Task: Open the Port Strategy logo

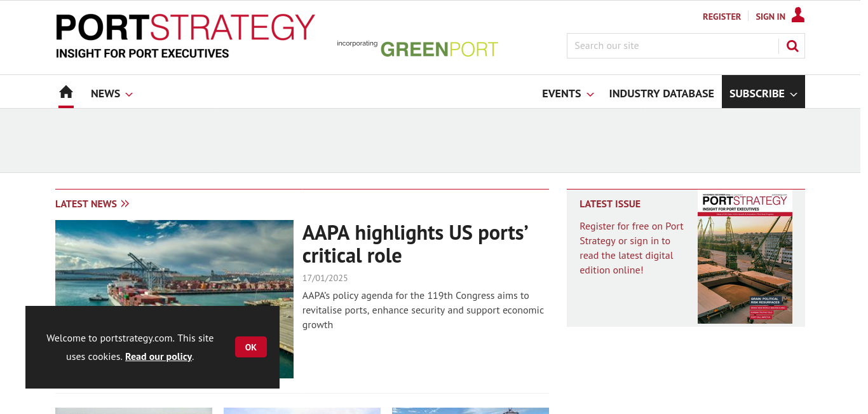Action: (x=186, y=36)
